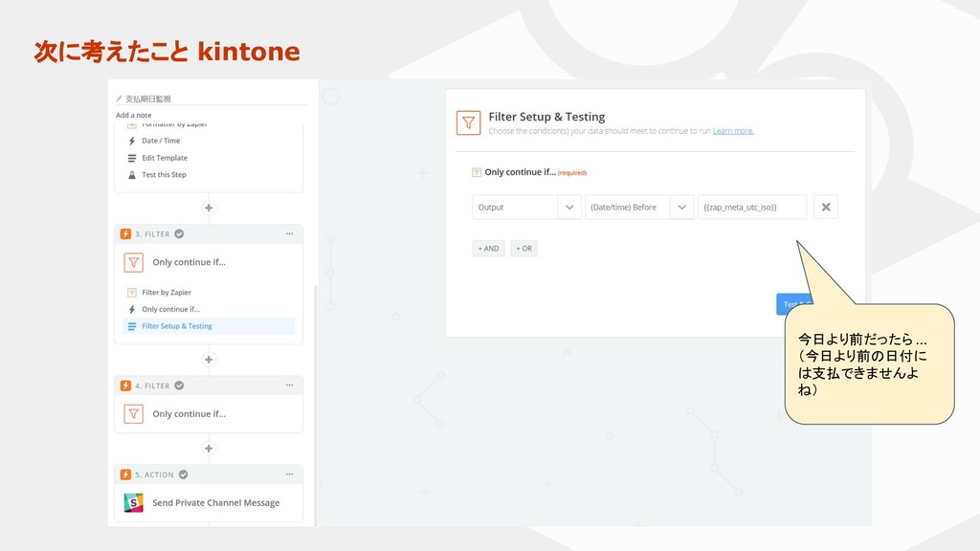980x551 pixels.
Task: Select Only continue if... title in step 3
Action: tap(189, 262)
